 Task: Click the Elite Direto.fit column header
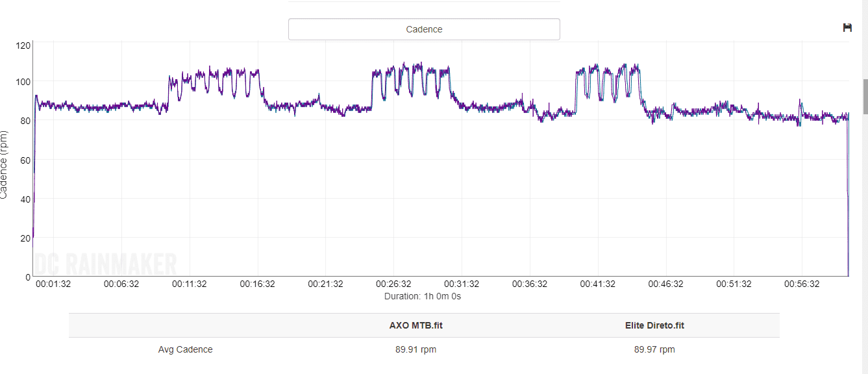click(654, 325)
